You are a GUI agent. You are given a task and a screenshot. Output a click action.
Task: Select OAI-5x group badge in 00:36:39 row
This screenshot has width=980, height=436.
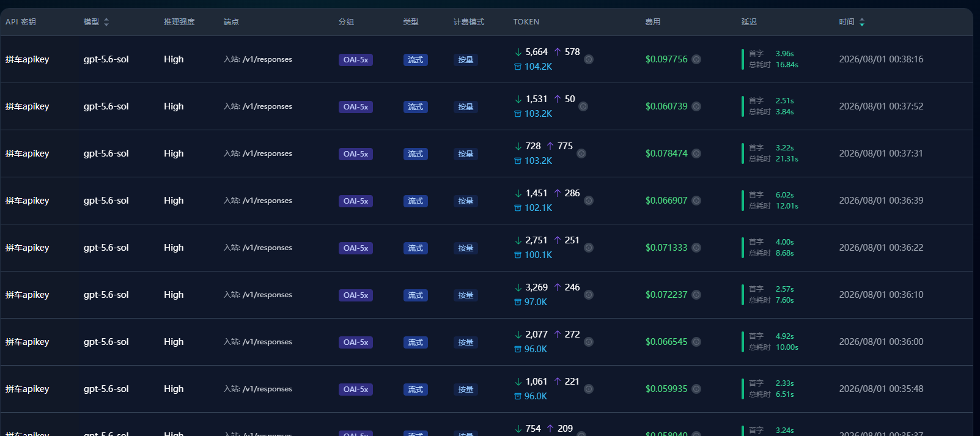point(356,201)
